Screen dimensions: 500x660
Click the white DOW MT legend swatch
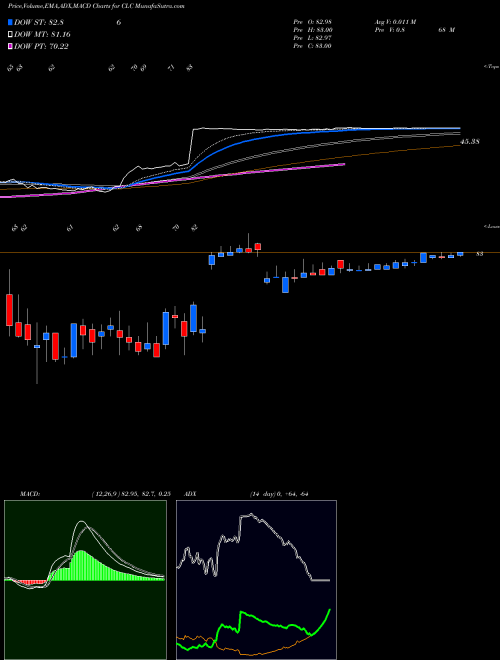point(11,35)
